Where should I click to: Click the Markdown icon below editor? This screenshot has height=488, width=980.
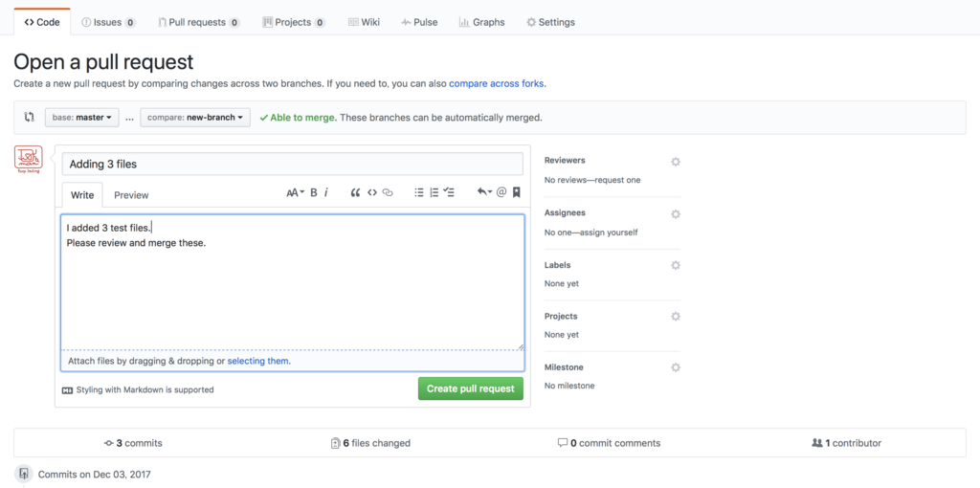click(68, 389)
